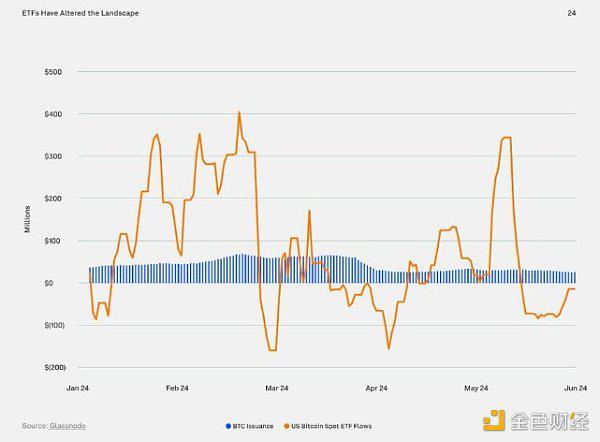
Task: Click the Millions y-axis title
Action: pos(31,220)
